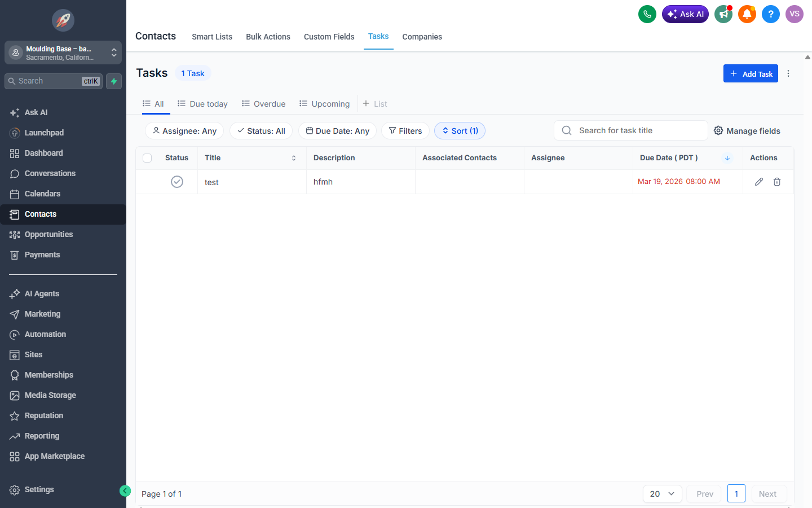Image resolution: width=812 pixels, height=508 pixels.
Task: Click the rocket logo in sidebar
Action: click(x=63, y=20)
